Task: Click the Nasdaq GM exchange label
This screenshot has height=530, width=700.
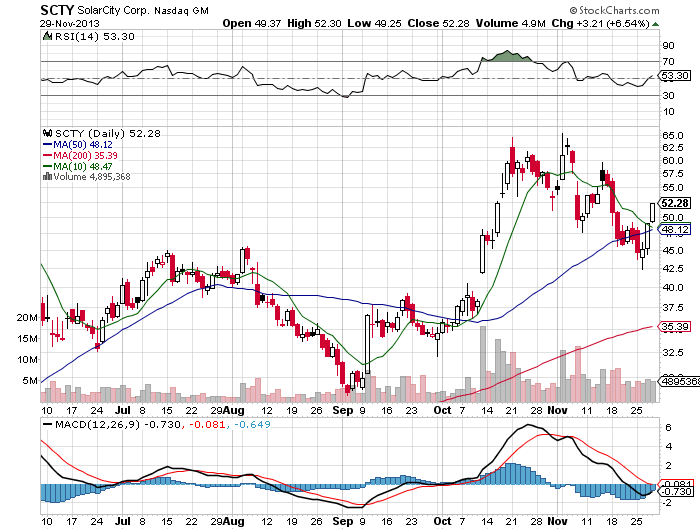Action: (x=181, y=11)
